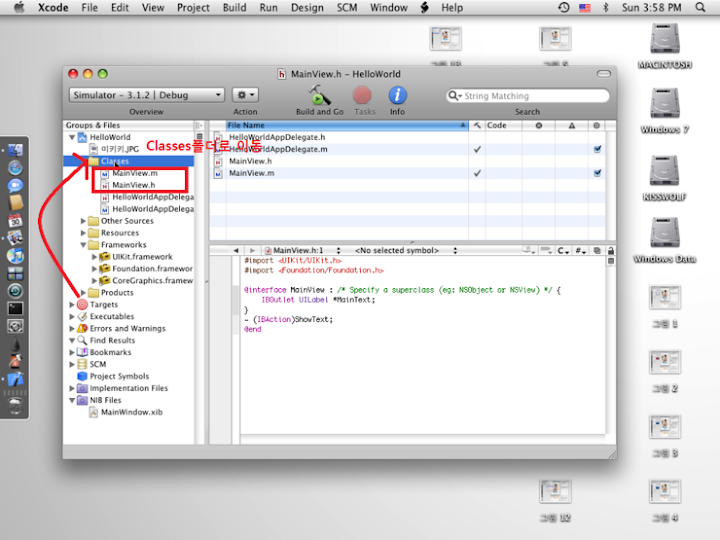The height and width of the screenshot is (540, 720).
Task: Click the errors column header icon
Action: tap(539, 125)
